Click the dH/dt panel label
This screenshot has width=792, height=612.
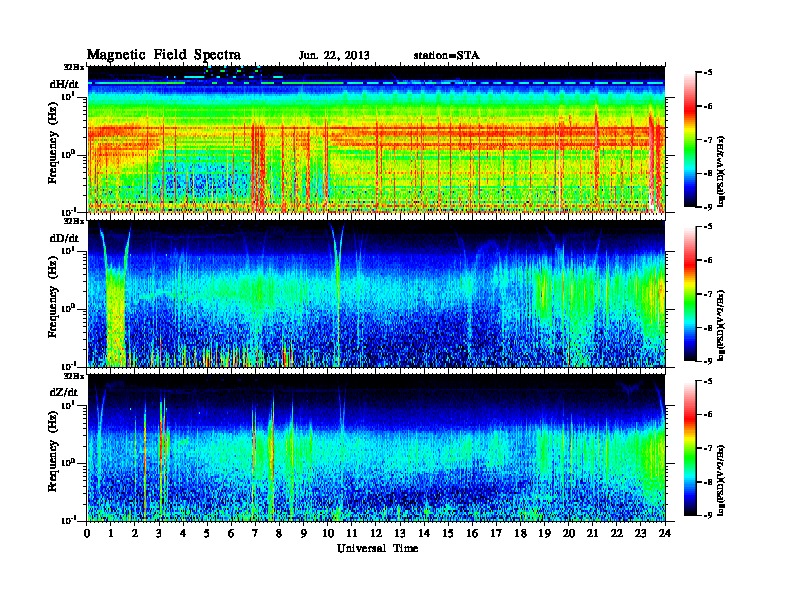[x=64, y=84]
